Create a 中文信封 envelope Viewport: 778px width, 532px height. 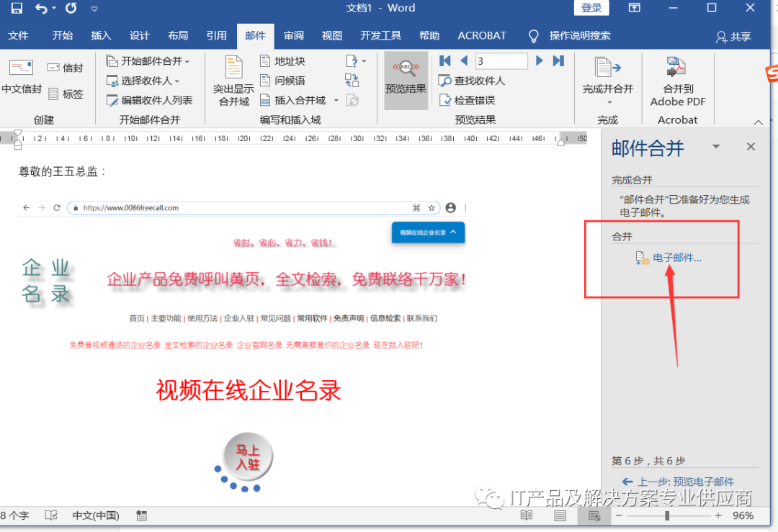click(x=22, y=77)
